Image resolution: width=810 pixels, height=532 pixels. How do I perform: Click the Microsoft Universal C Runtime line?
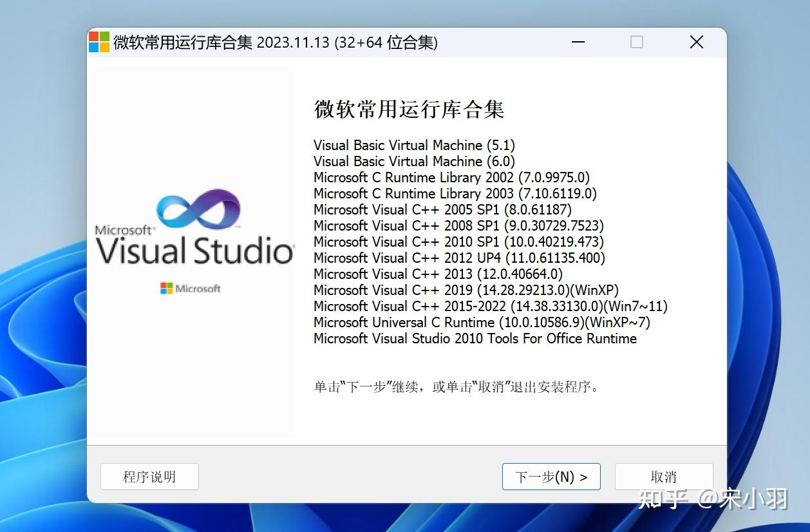[481, 322]
